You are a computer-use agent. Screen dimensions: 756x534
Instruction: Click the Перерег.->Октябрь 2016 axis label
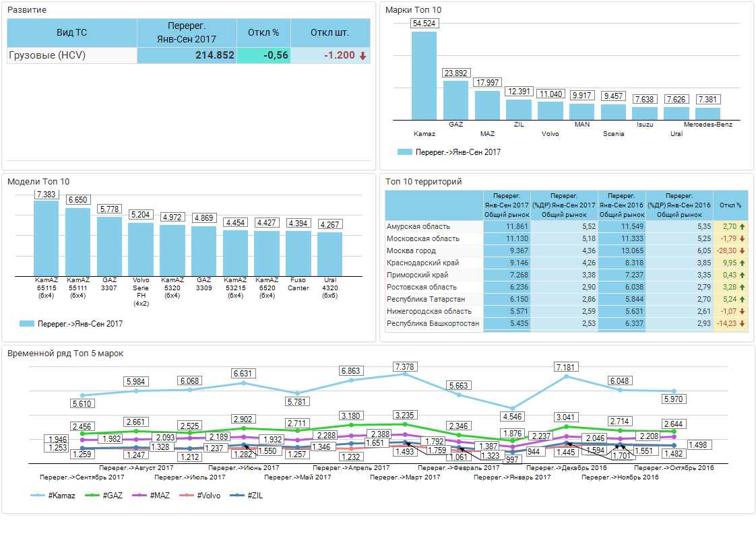[x=674, y=467]
